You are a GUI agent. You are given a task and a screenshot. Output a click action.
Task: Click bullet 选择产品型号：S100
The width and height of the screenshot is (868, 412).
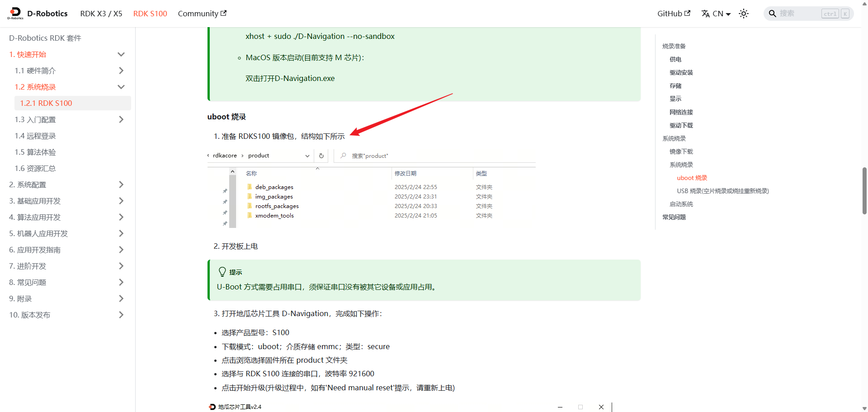(x=255, y=332)
